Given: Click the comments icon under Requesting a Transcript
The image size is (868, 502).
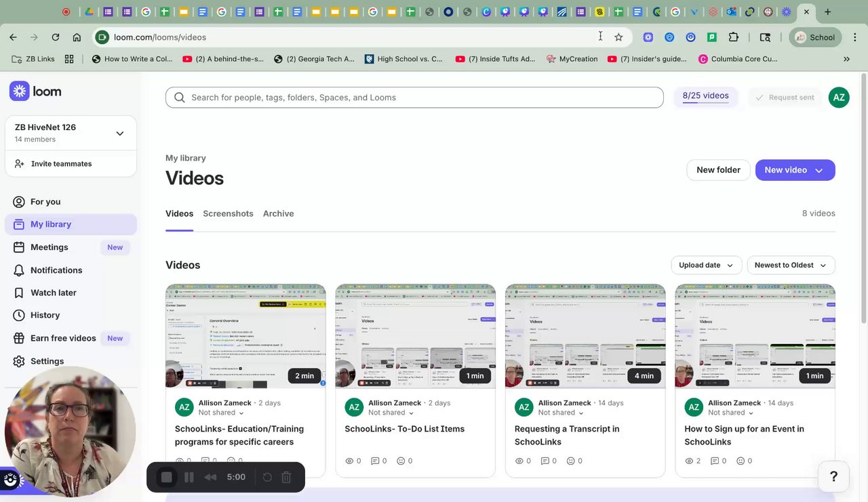Looking at the screenshot, I should 545,461.
